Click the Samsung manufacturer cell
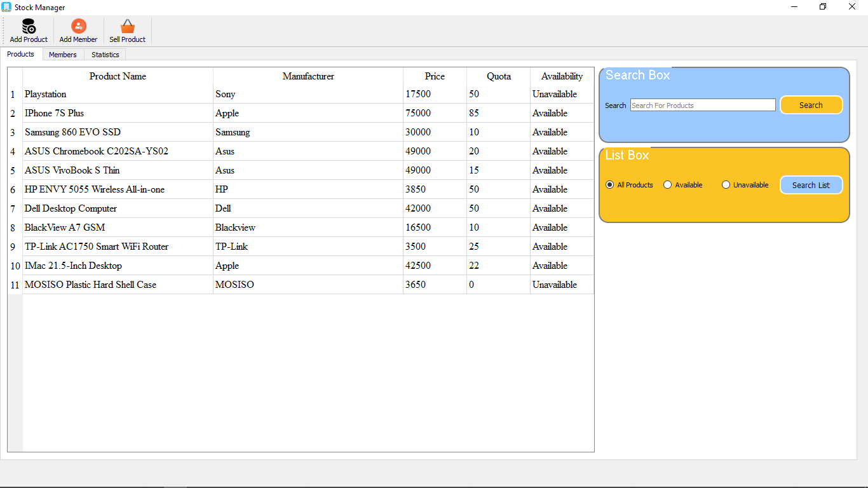 (308, 132)
